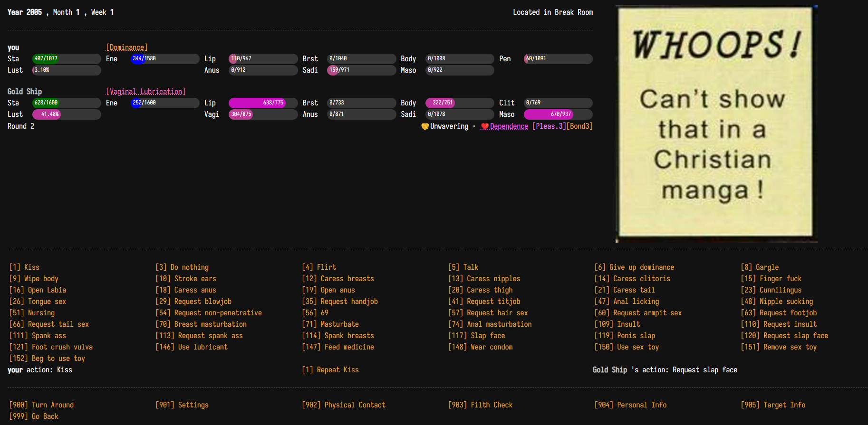
Task: Click the 'Located in Break Room' text
Action: (553, 12)
